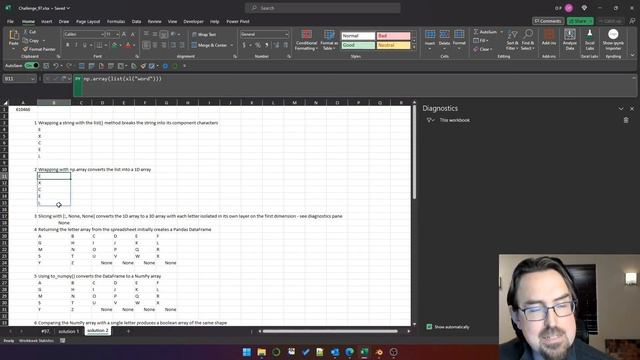Apply Bold formatting in the Font group
The width and height of the screenshot is (640, 360).
(67, 45)
